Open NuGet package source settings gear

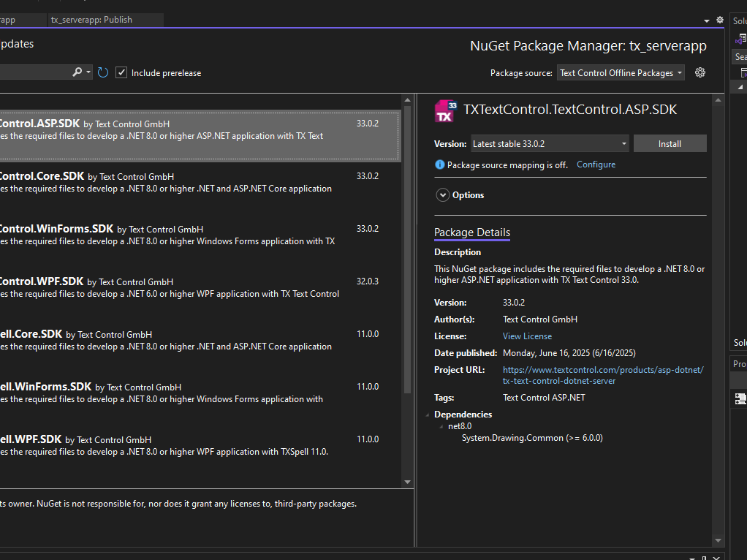700,72
